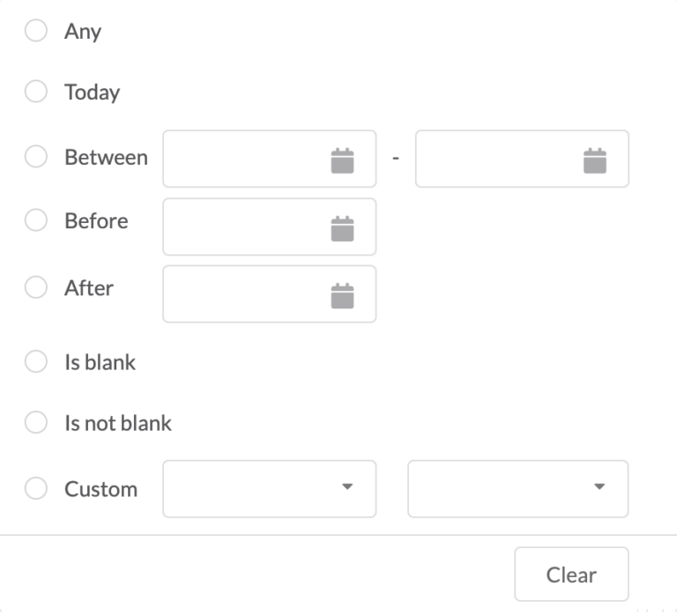Viewport: 677px width, 616px height.
Task: Clear the date filter with Clear button
Action: coord(571,574)
